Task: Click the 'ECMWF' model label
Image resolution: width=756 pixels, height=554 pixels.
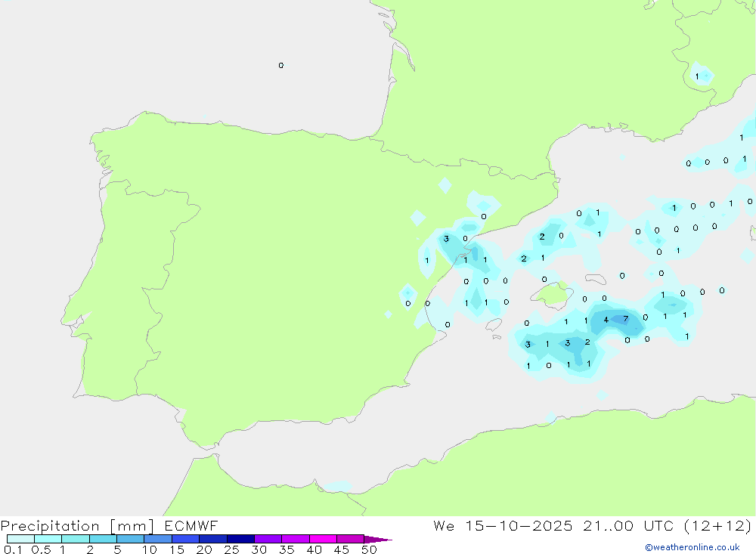Action: pos(191,525)
